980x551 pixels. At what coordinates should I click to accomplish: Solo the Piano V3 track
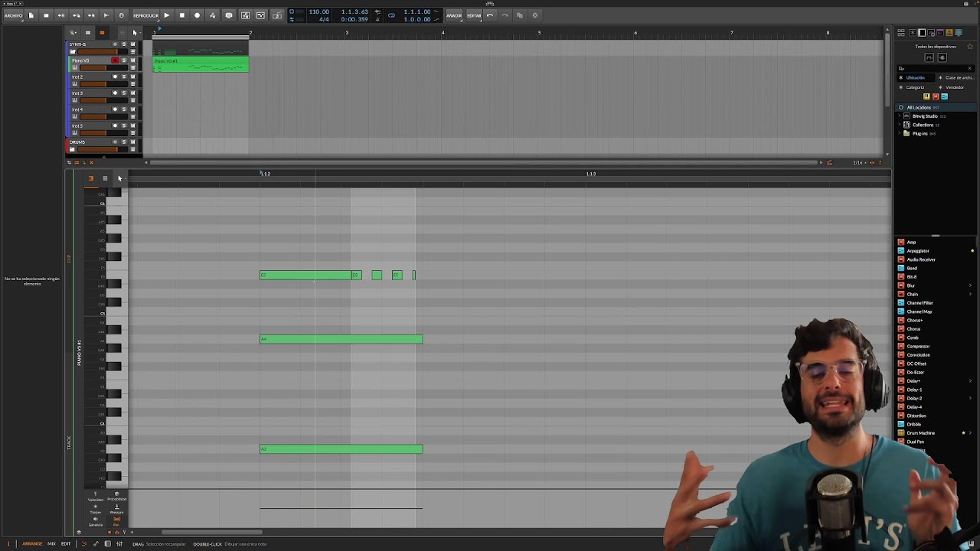(x=124, y=60)
